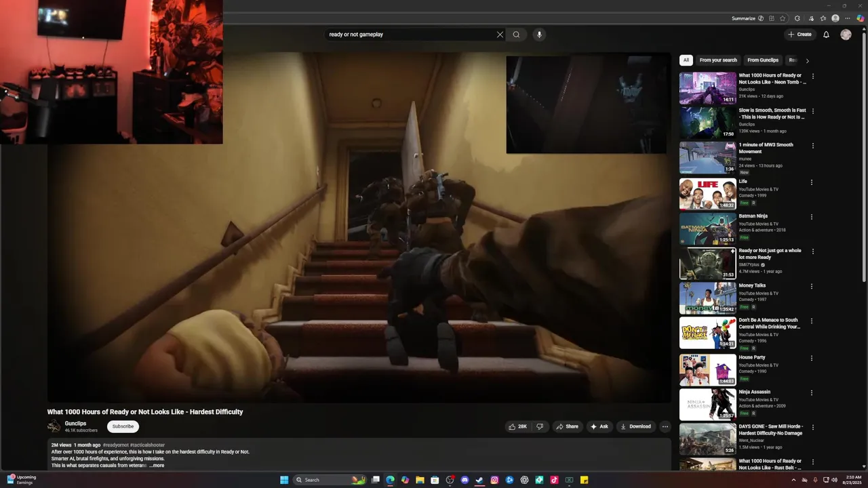Expand the description with ...more

[157, 466]
